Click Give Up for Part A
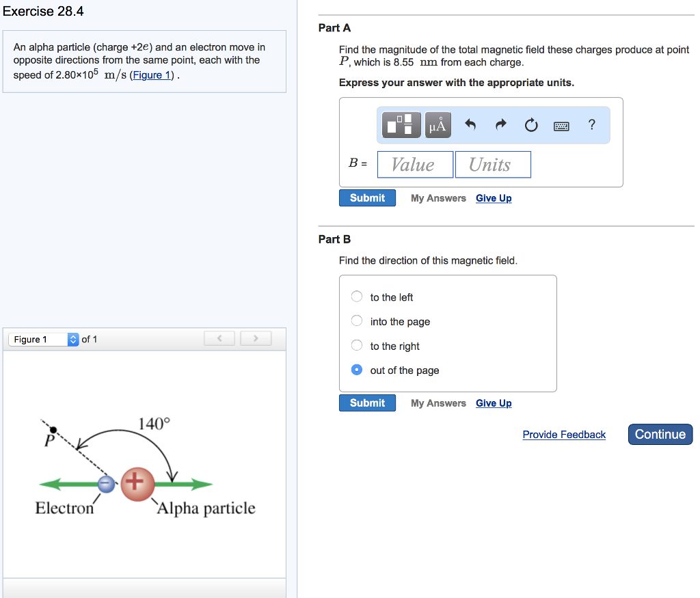 [x=494, y=198]
